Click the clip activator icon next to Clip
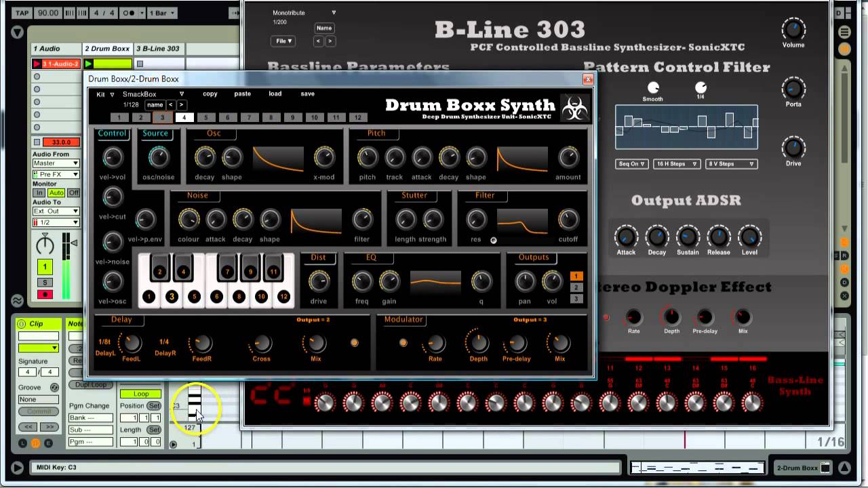Viewport: 868px width, 488px height. 21,324
